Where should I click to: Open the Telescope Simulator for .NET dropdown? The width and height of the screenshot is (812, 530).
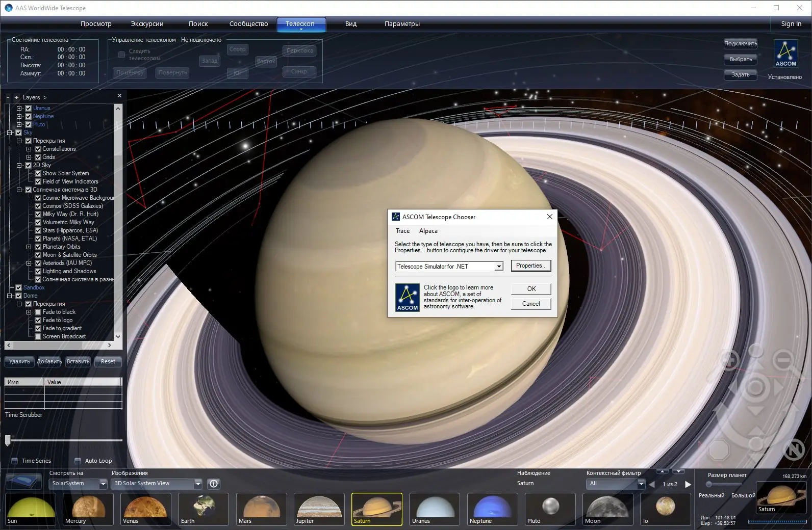pyautogui.click(x=499, y=267)
